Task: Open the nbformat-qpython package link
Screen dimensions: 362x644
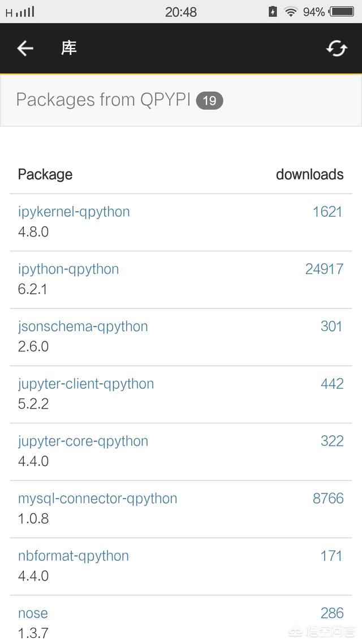Action: 74,556
